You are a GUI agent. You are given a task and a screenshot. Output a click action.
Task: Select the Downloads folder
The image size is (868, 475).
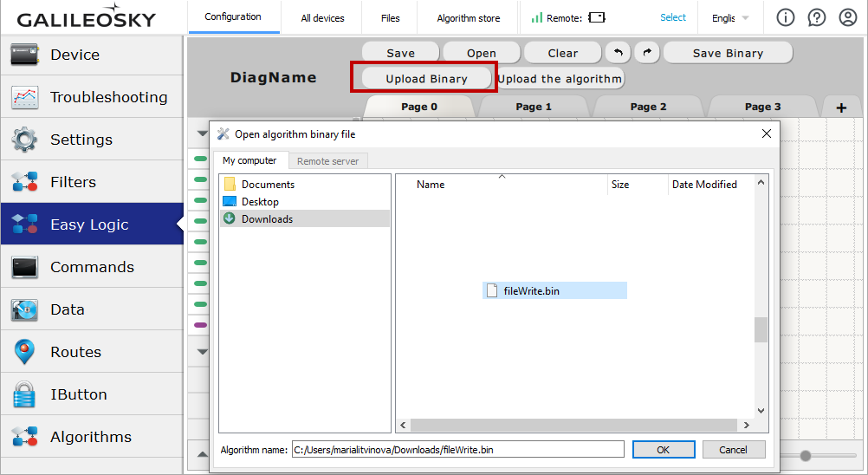point(267,219)
